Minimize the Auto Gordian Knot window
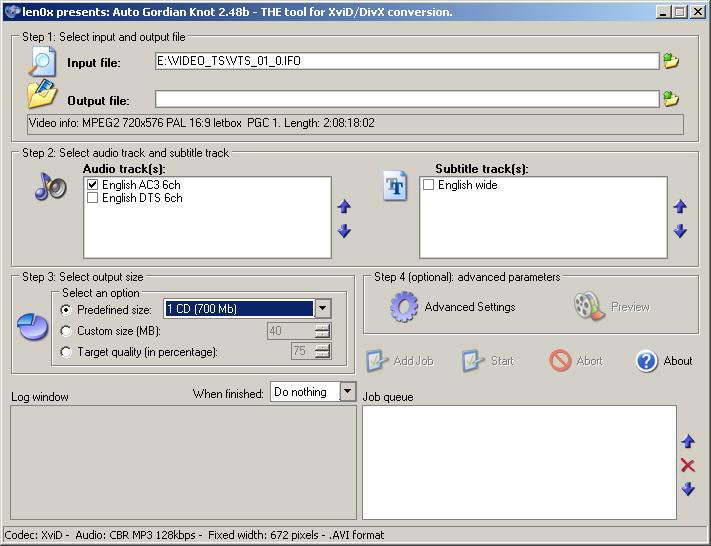The image size is (711, 546). coord(663,12)
